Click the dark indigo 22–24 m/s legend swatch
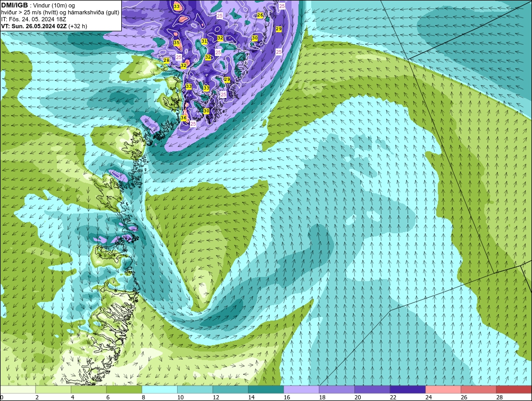 pyautogui.click(x=408, y=389)
